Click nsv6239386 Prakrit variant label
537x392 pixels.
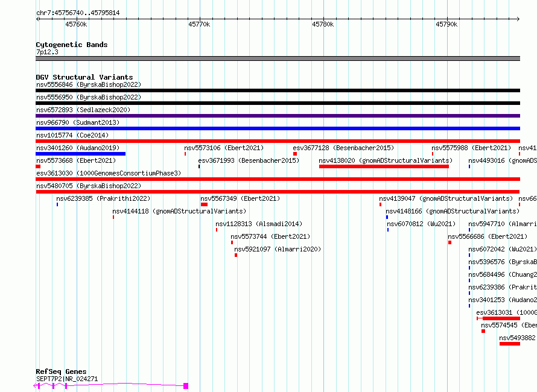tap(503, 287)
